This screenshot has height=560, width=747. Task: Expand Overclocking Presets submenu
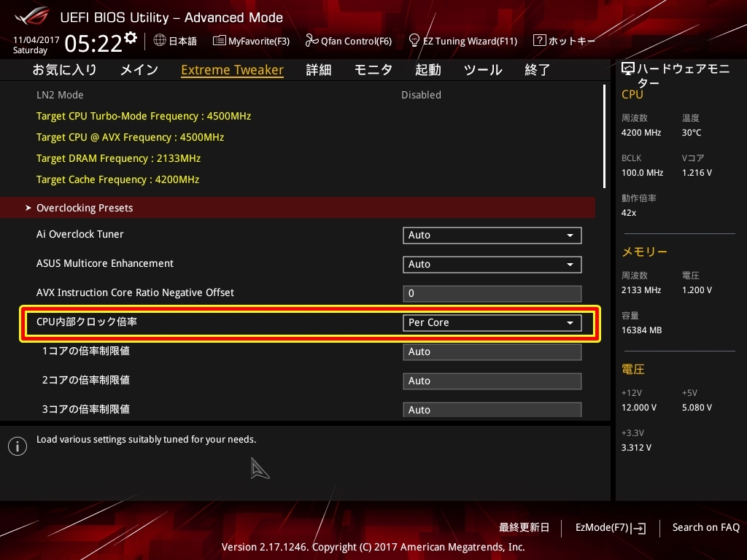pos(298,208)
